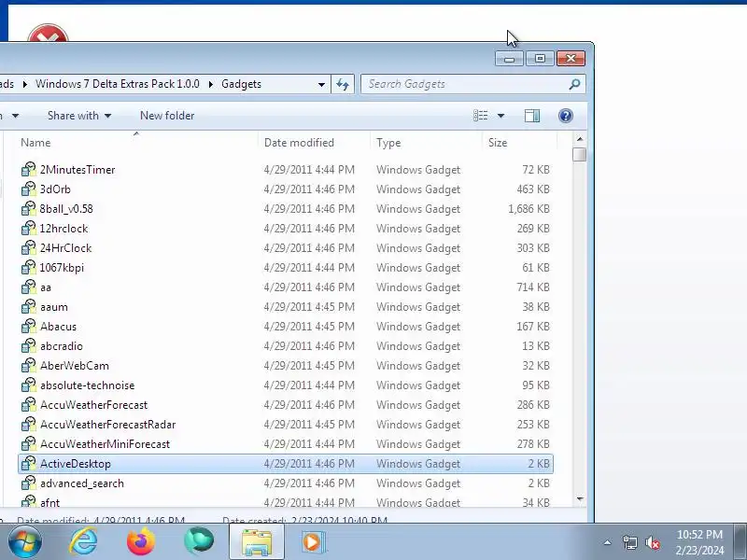Select the AccuWeatherForecast gadget icon

[x=29, y=404]
